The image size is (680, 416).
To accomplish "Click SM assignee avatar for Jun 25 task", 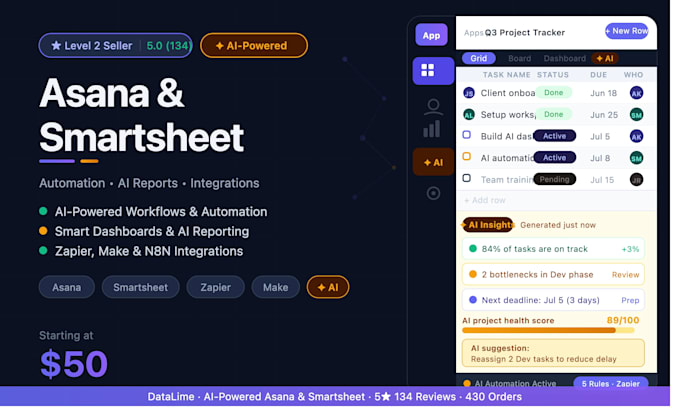I will point(636,115).
